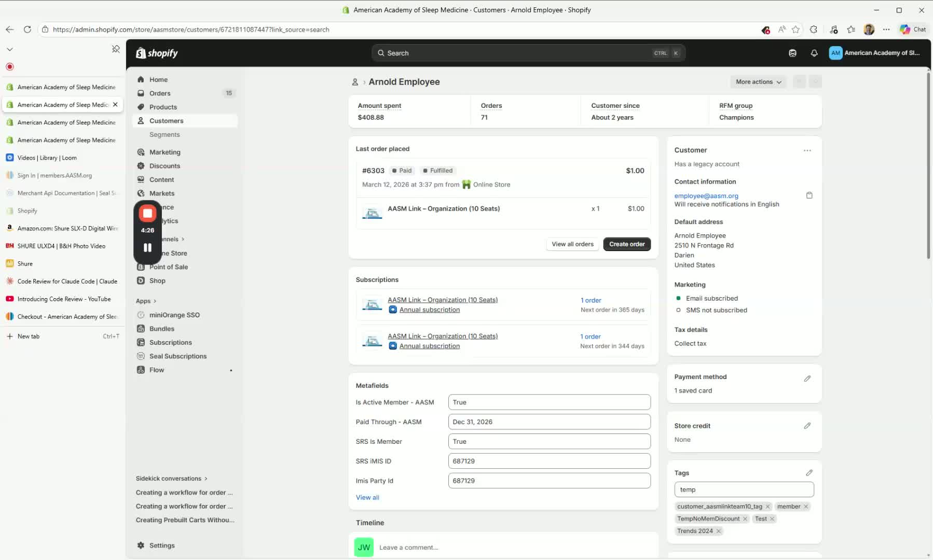Screen dimensions: 933x560
Task: Remove the Test tag
Action: click(x=772, y=519)
